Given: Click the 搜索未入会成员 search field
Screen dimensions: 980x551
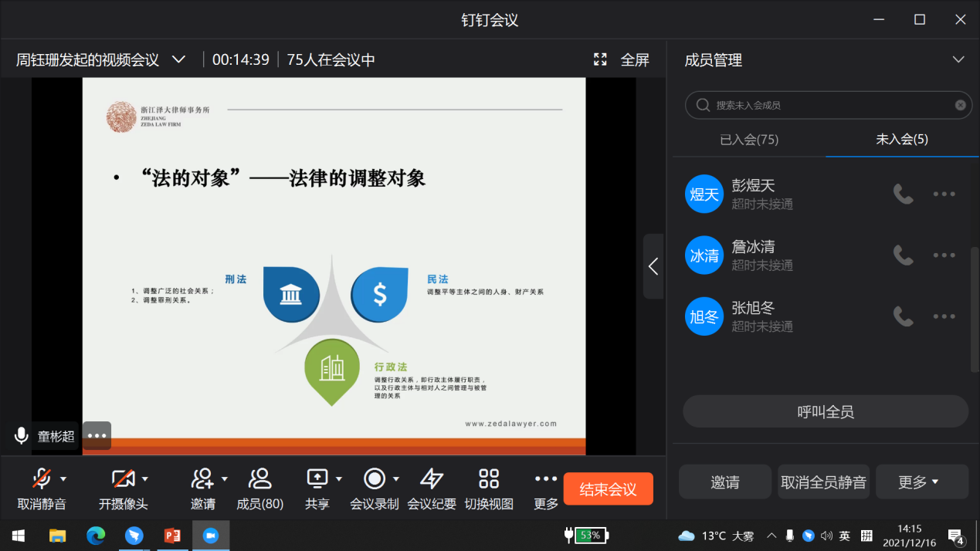Looking at the screenshot, I should [826, 105].
